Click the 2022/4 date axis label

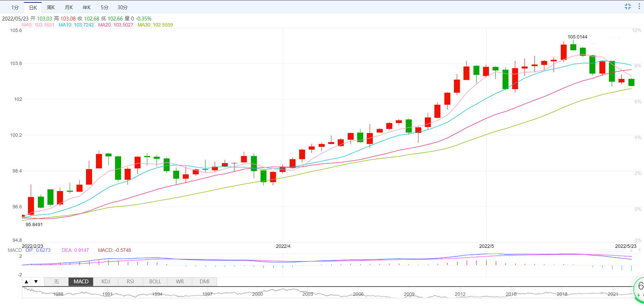(283, 246)
